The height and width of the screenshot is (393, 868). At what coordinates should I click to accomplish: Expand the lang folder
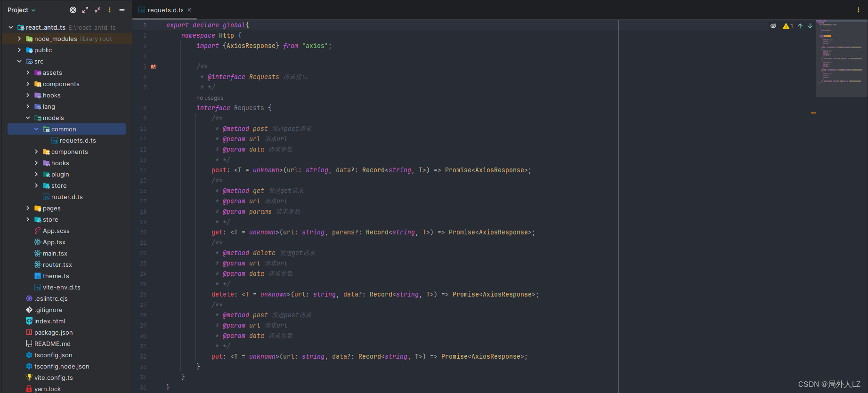click(28, 106)
